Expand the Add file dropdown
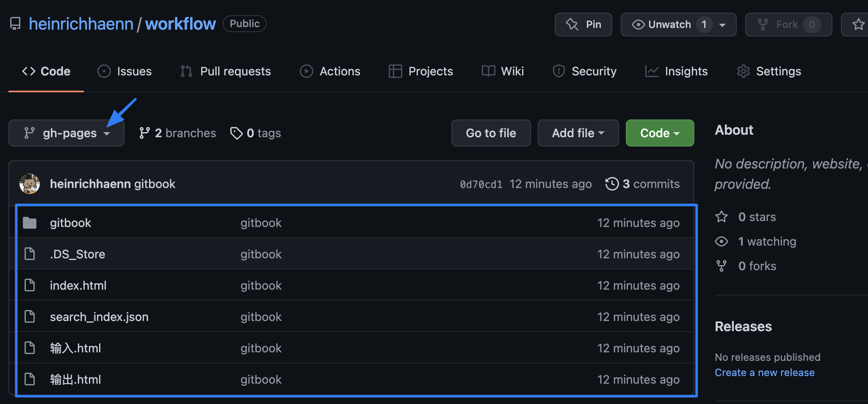Screen dimensions: 868x404 click(578, 133)
